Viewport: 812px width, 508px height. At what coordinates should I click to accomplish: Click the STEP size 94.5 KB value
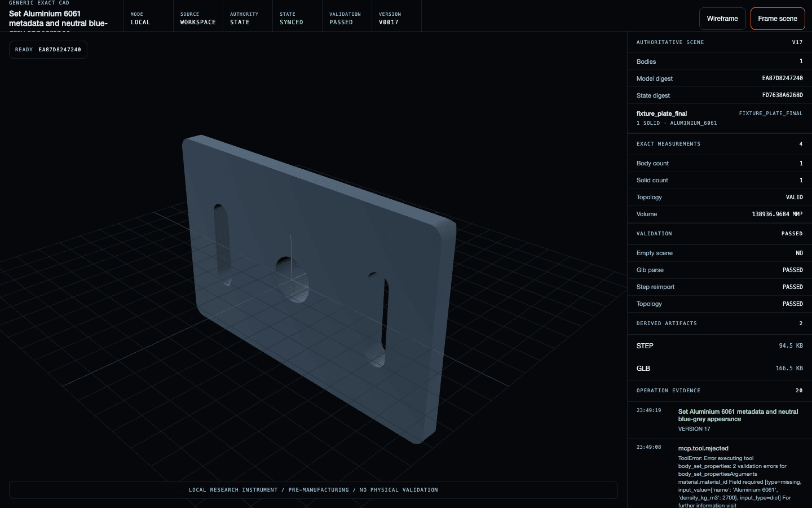(x=791, y=345)
